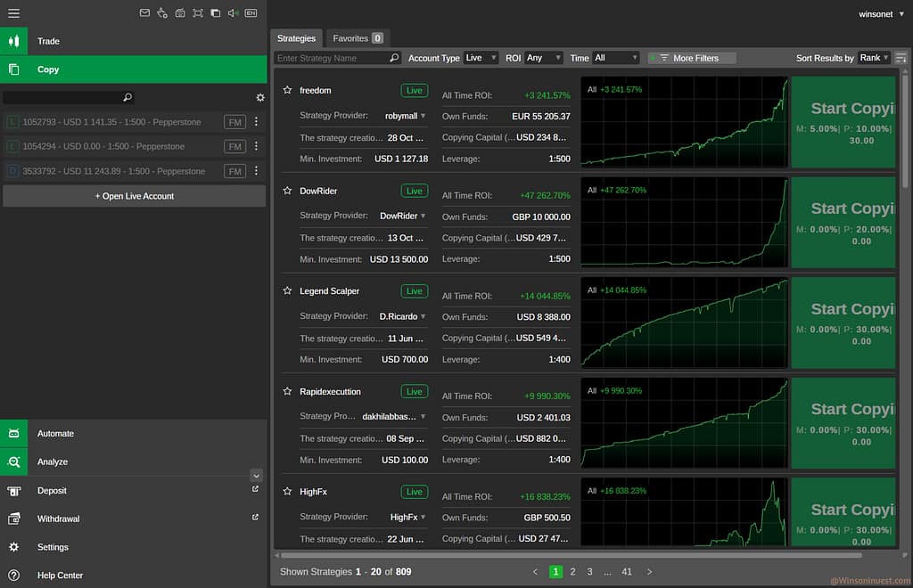Click the fullscreen mode icon in the top toolbar
Screen dimensions: 913x588
pyautogui.click(x=198, y=13)
